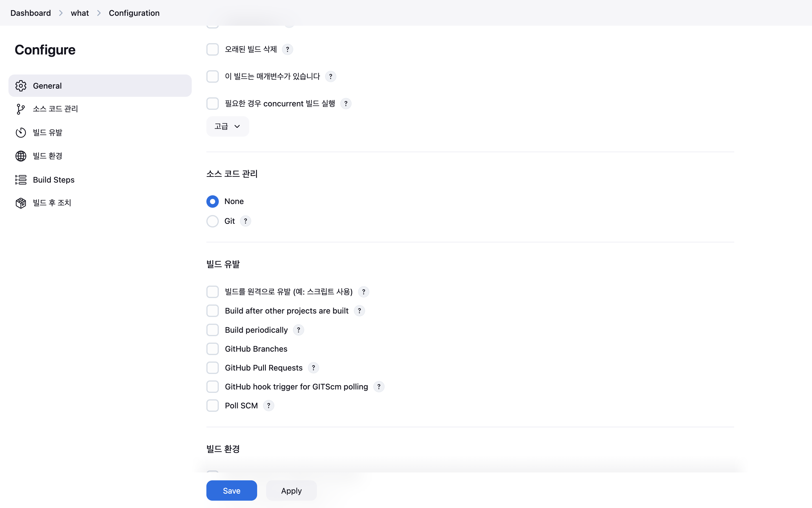The width and height of the screenshot is (812, 508).
Task: Check the Build periodically box
Action: [x=212, y=330]
